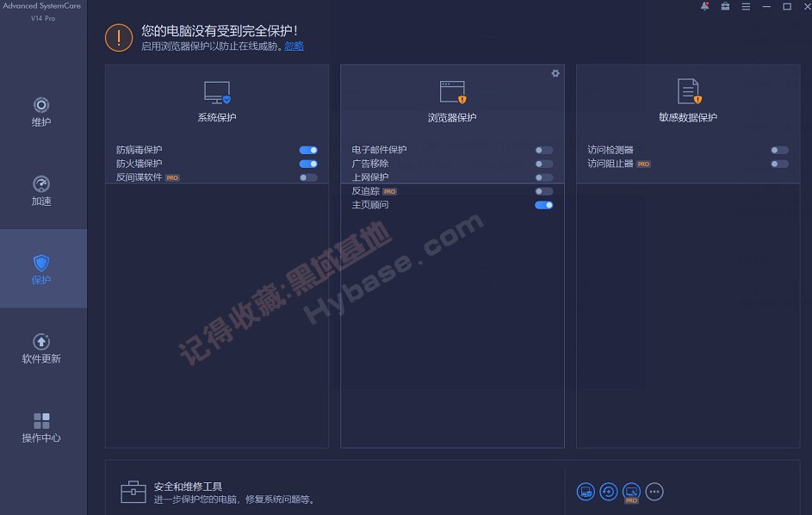Click the 广告移除 label

point(369,164)
